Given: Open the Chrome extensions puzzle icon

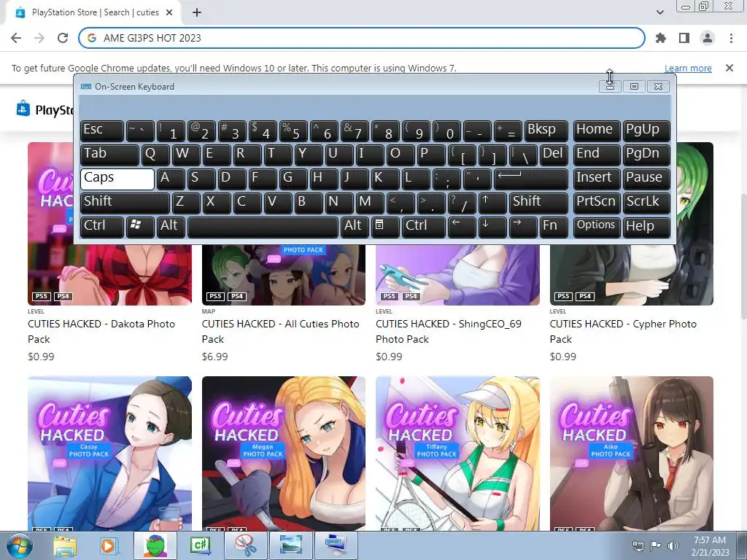Looking at the screenshot, I should [x=661, y=38].
